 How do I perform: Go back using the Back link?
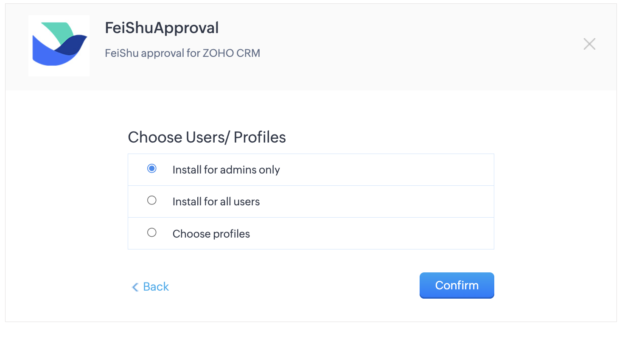point(156,287)
